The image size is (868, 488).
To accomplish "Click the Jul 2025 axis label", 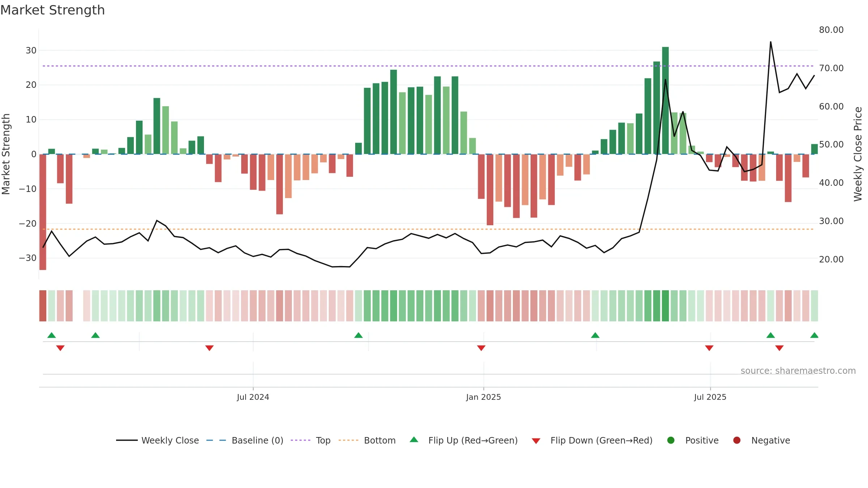I will click(710, 397).
